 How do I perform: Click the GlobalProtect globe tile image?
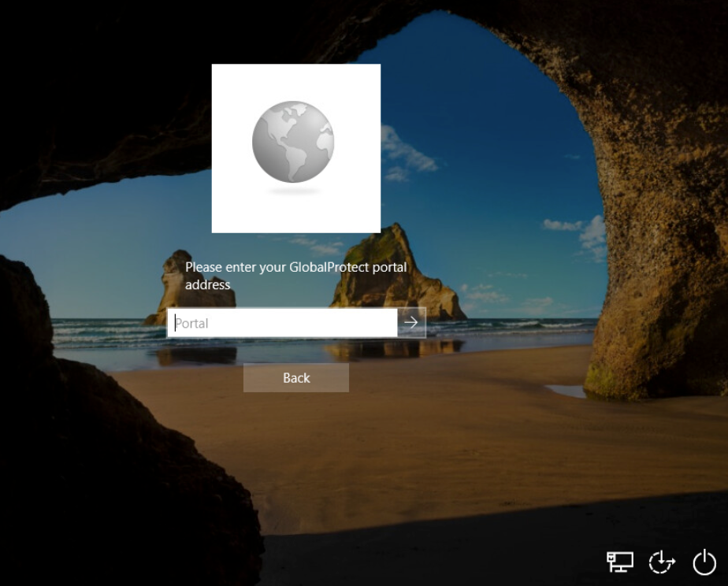point(296,149)
